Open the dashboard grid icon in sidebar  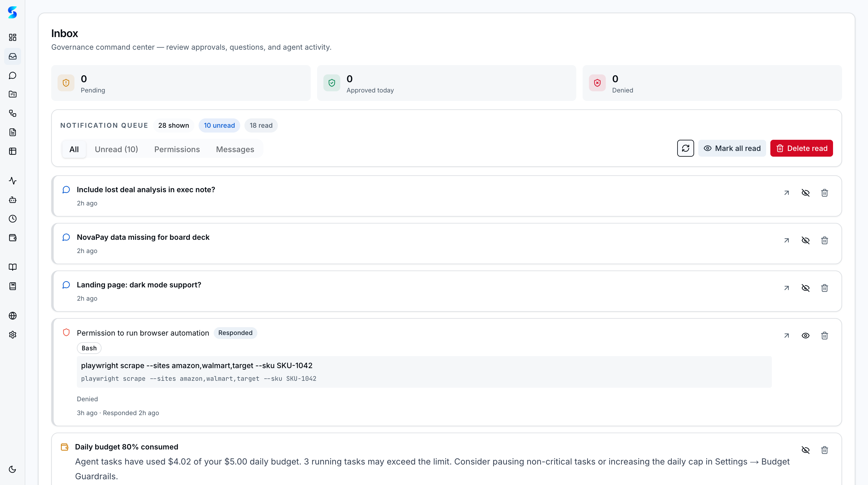[12, 37]
